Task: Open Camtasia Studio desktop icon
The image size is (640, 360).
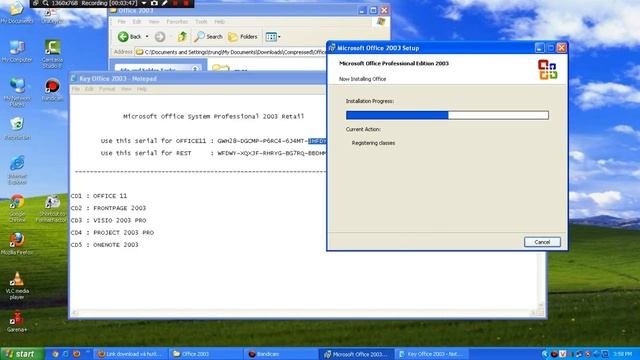Action: coord(52,53)
